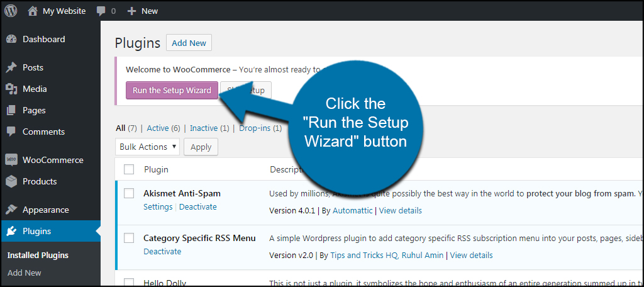Deactivate the Akismet Anti-Spam plugin
The image size is (644, 287).
tap(198, 207)
